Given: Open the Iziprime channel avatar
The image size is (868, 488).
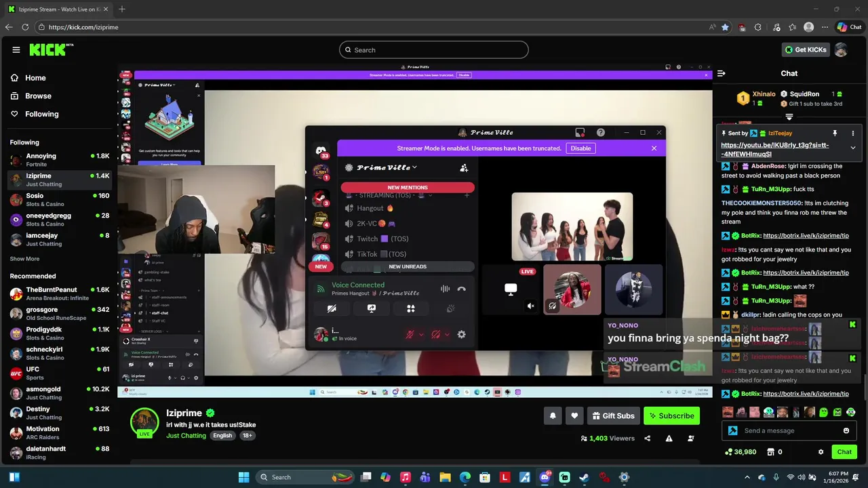Looking at the screenshot, I should [x=144, y=422].
